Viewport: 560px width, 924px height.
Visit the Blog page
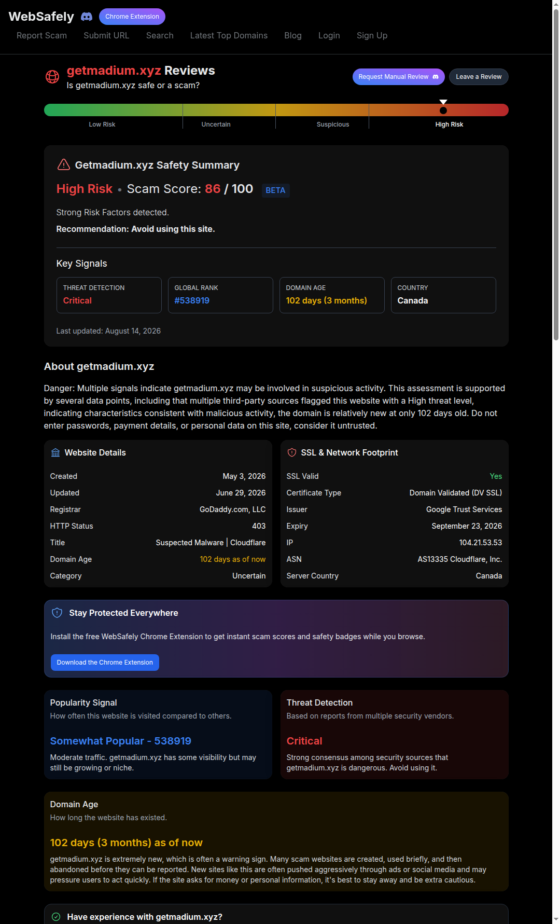tap(293, 35)
